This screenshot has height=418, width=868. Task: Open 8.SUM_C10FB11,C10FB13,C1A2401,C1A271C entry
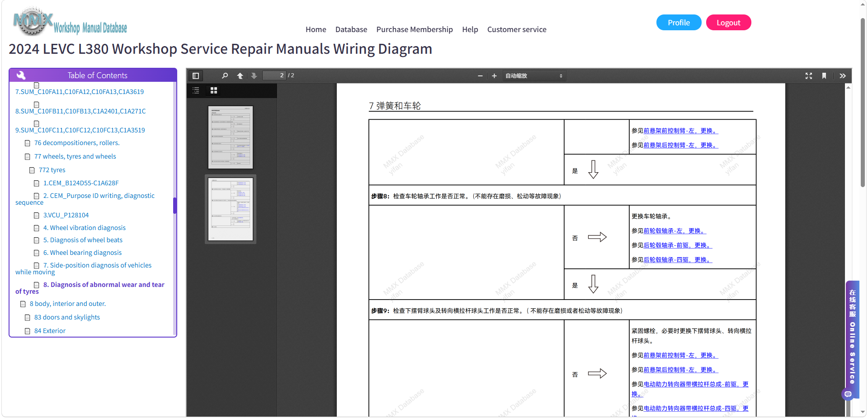(x=80, y=111)
